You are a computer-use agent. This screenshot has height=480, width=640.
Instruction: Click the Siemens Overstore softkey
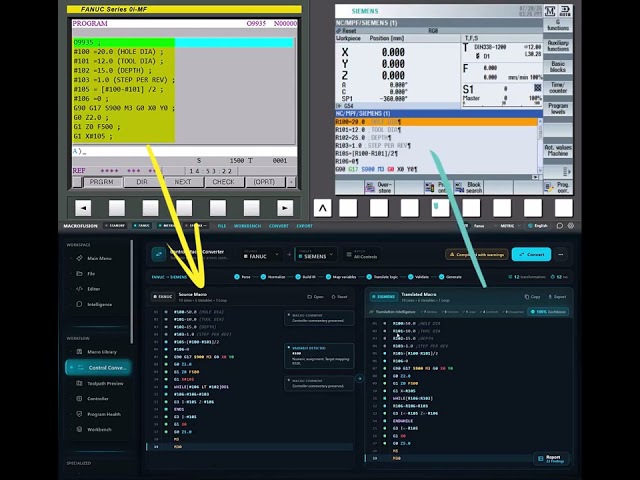coord(380,187)
